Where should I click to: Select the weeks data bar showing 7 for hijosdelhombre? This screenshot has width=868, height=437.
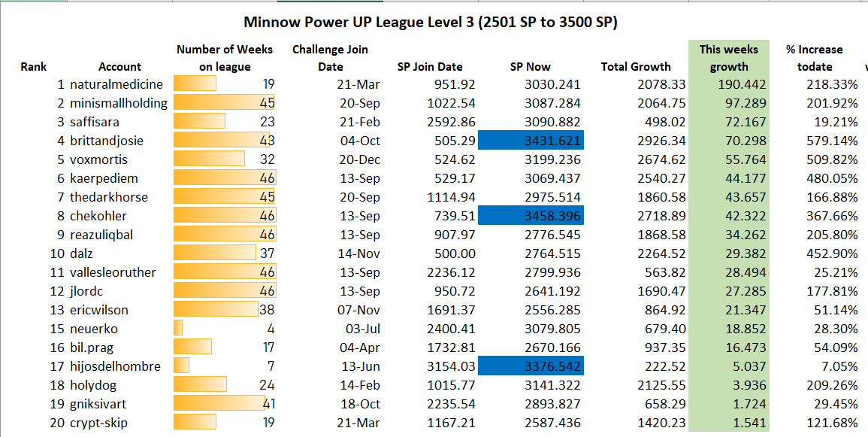click(181, 366)
